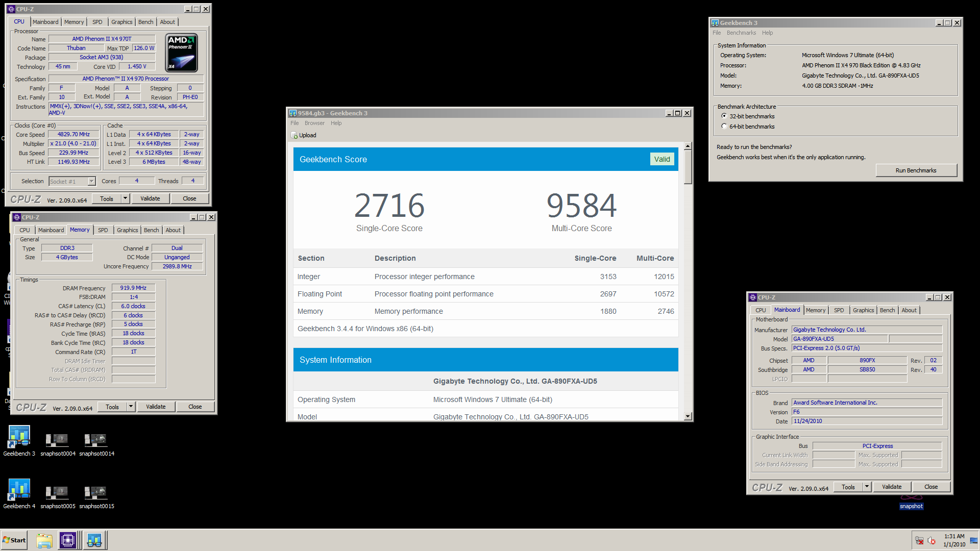Image resolution: width=980 pixels, height=551 pixels.
Task: Open the Socket #1 selection dropdown
Action: pyautogui.click(x=91, y=182)
